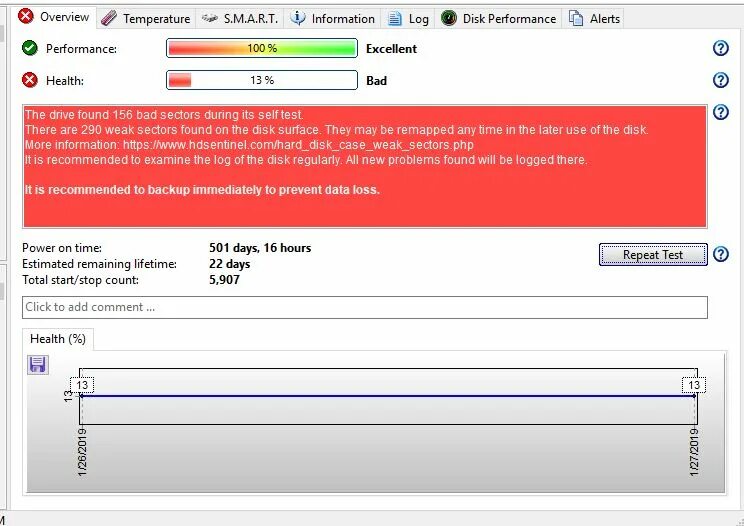Click the 501 days, 16 hours value
This screenshot has width=744, height=526.
pyautogui.click(x=260, y=248)
